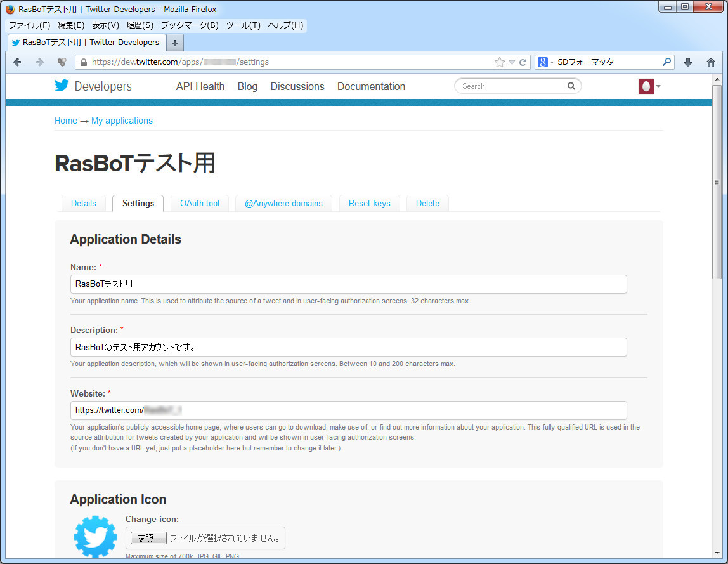This screenshot has height=564, width=728.
Task: Click the scrollbar up arrow
Action: 717,79
